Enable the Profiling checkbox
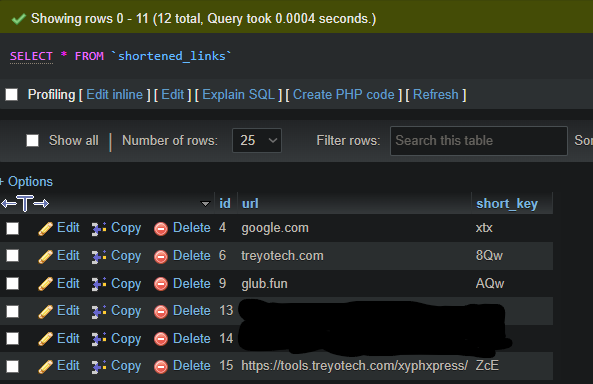Viewport: 593px width, 384px height. [12, 95]
